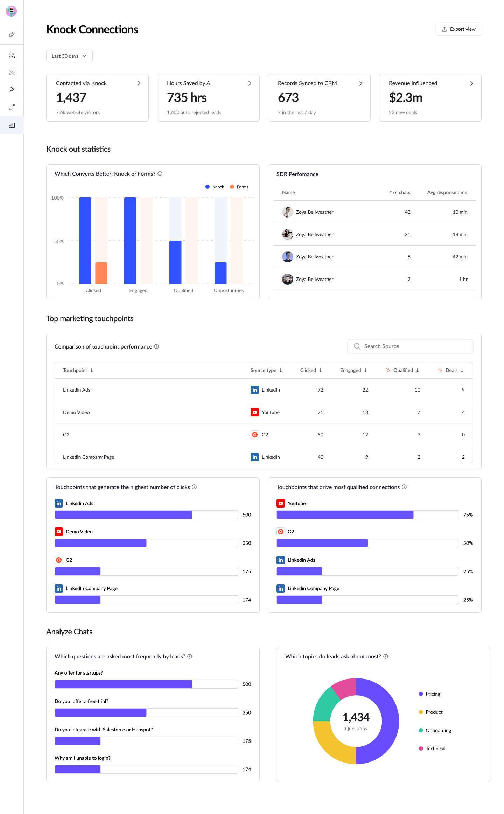The image size is (504, 814).
Task: Sort table by Source type column
Action: coord(266,370)
